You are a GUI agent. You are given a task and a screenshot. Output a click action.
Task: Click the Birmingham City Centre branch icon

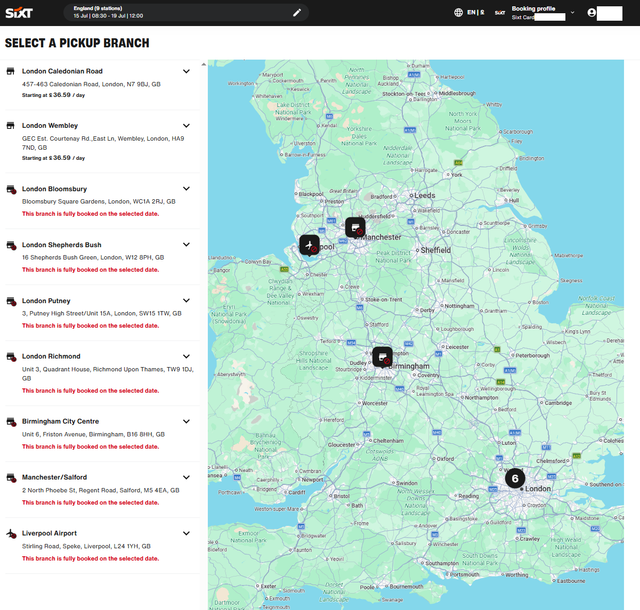pos(11,422)
